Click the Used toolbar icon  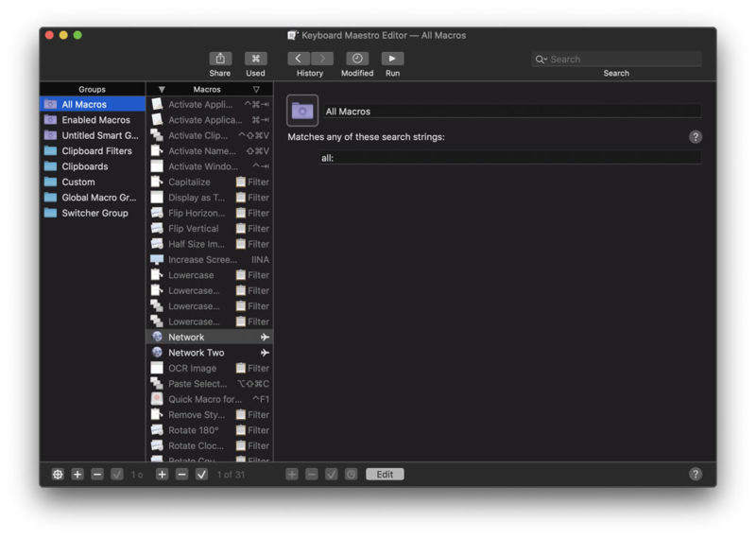[255, 59]
